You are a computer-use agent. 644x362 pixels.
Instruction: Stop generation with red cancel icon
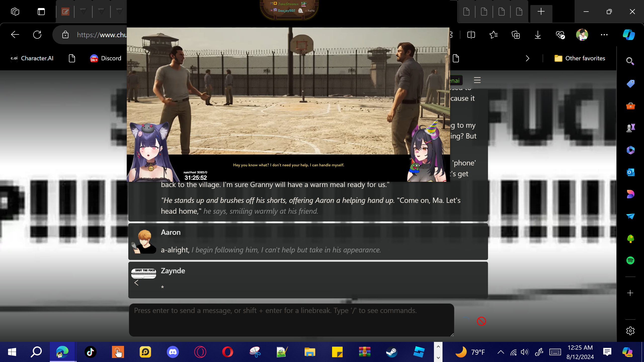click(481, 321)
